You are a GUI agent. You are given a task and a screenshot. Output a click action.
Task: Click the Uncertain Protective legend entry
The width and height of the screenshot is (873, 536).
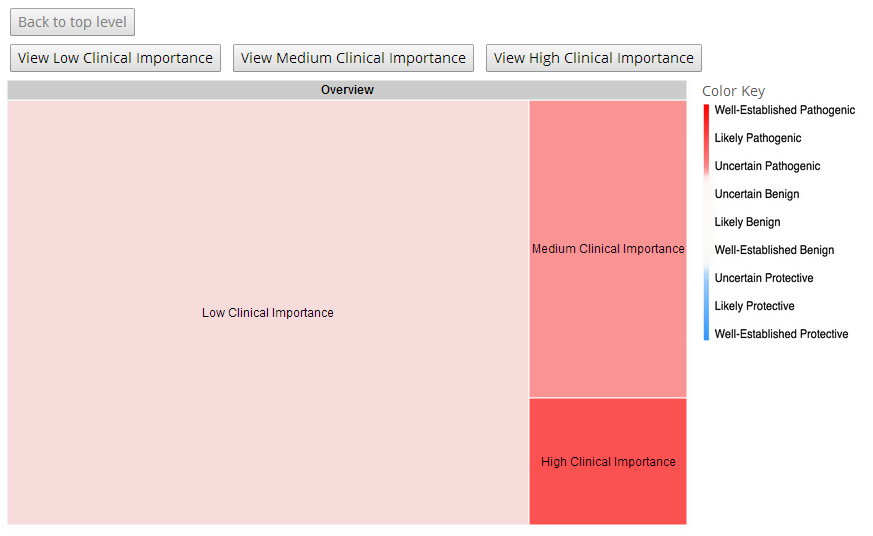pos(764,278)
